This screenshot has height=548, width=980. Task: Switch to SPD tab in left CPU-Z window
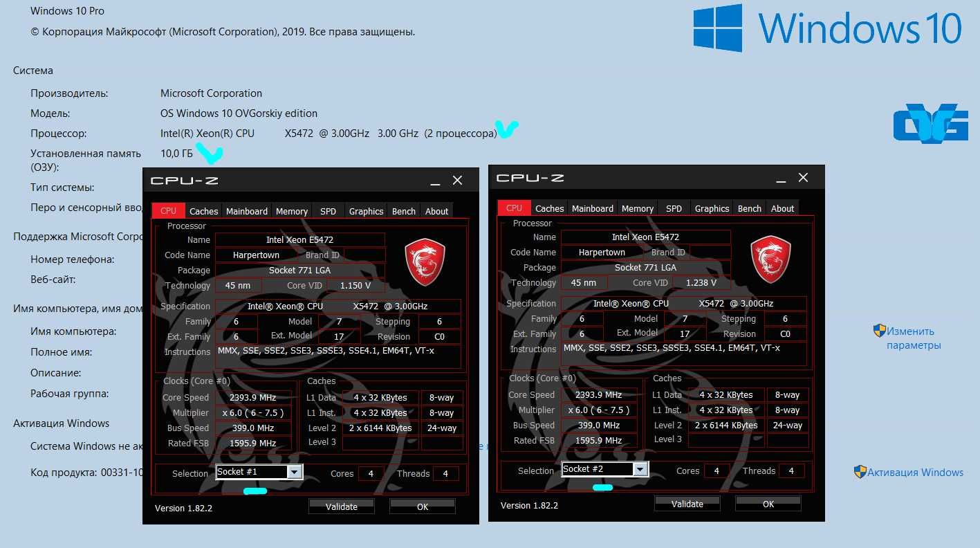tap(328, 211)
